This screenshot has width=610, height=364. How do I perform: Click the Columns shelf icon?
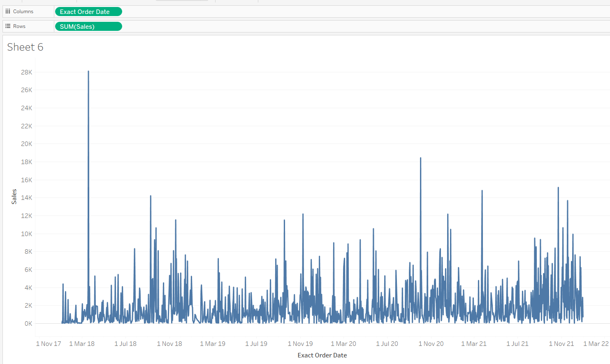pyautogui.click(x=8, y=12)
